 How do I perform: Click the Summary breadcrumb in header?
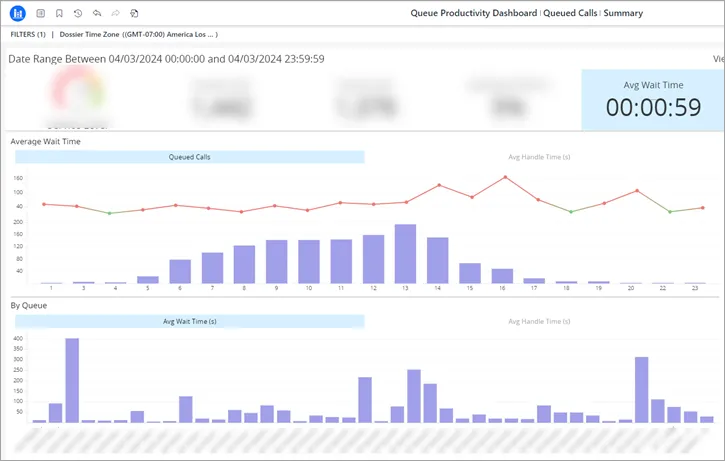click(623, 13)
